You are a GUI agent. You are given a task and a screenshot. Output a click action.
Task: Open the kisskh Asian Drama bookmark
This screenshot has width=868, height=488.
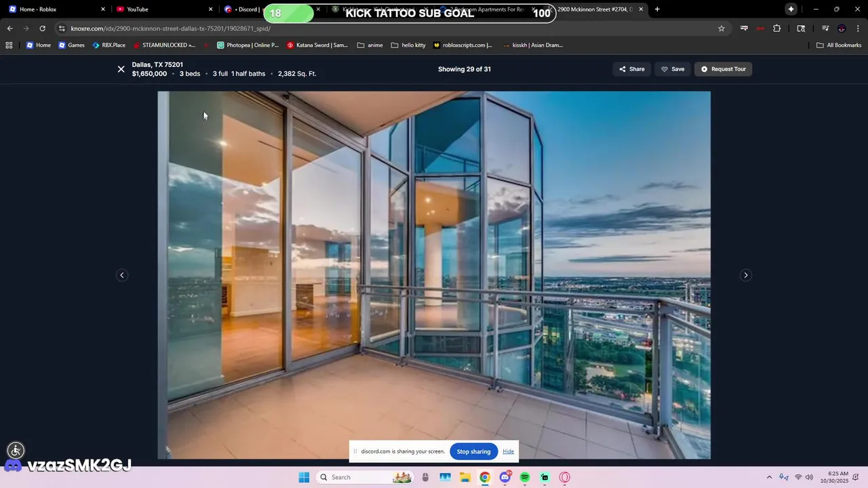[x=533, y=45]
